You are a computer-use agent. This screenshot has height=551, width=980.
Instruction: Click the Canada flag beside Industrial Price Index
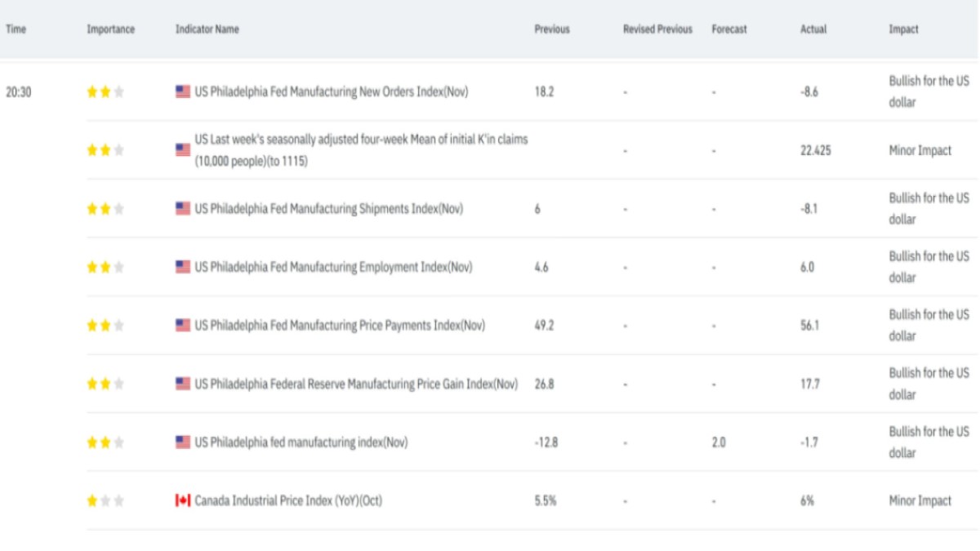183,500
